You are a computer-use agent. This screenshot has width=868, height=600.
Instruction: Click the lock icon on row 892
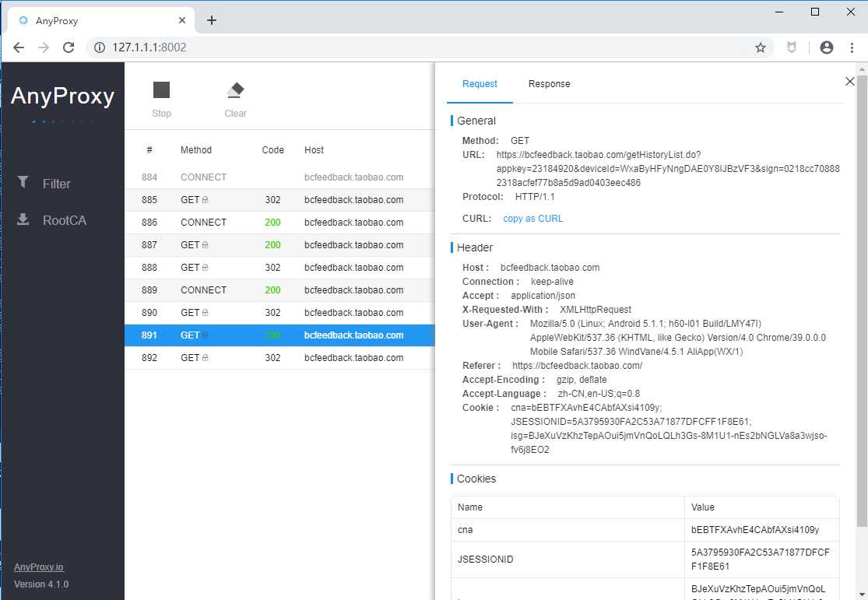205,357
